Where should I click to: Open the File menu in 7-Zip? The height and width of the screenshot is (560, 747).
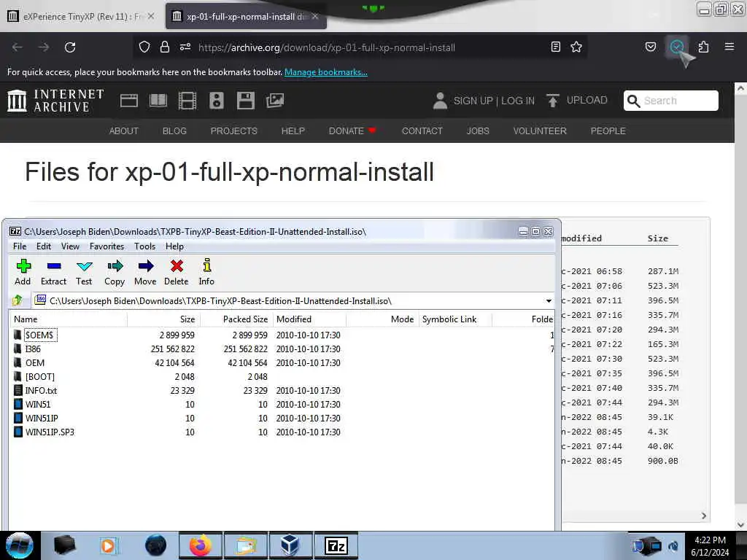coord(20,246)
